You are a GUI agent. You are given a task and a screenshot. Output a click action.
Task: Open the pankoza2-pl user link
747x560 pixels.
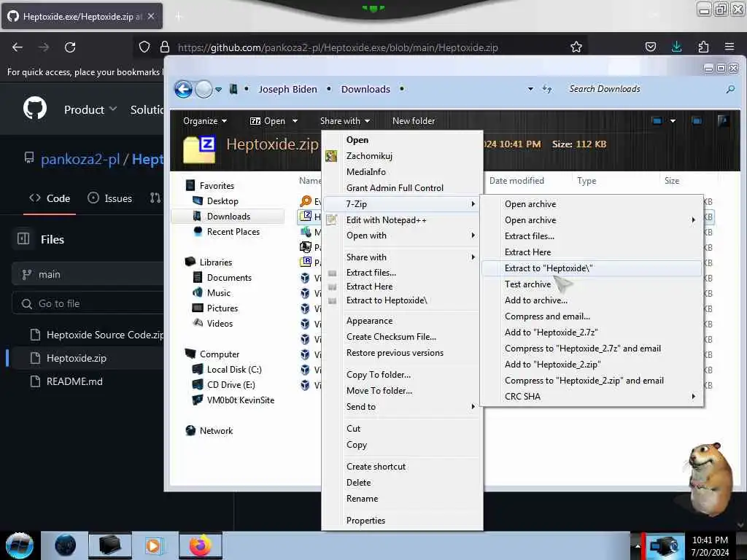(80, 159)
